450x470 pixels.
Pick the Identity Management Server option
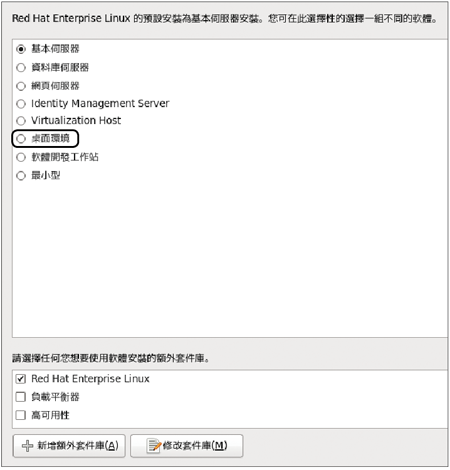click(21, 104)
